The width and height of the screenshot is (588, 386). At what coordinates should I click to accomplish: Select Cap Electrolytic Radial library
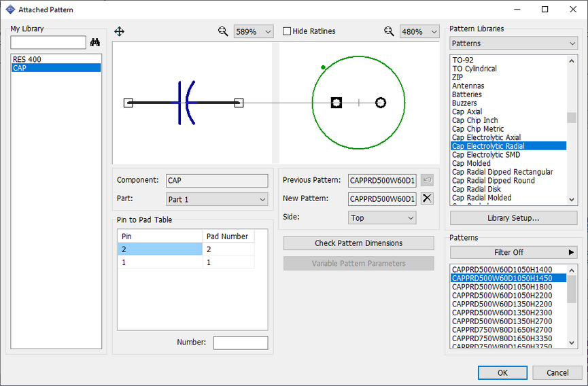508,146
